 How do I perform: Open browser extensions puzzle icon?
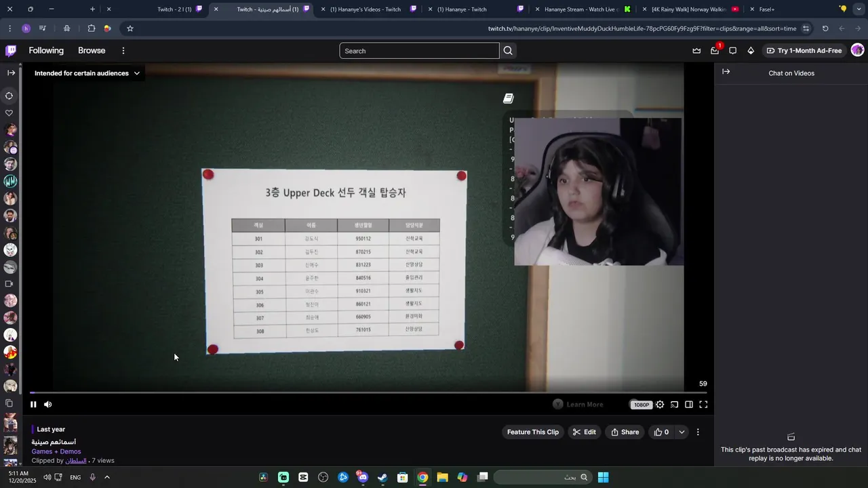pyautogui.click(x=91, y=28)
